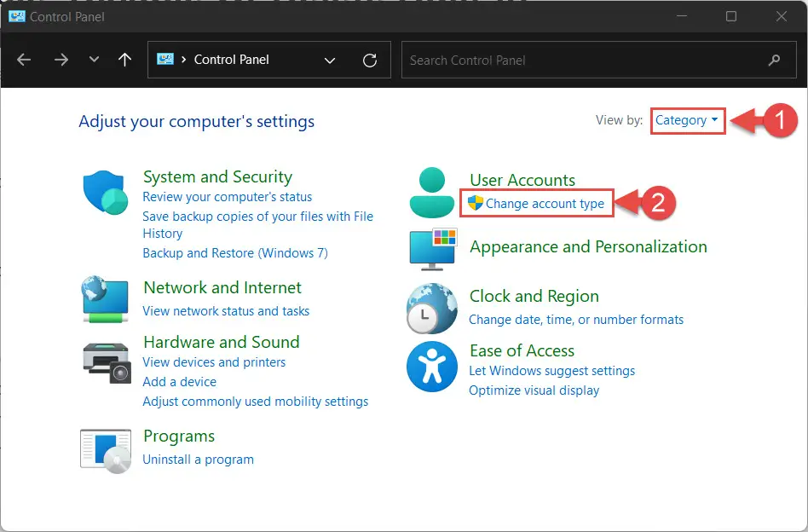This screenshot has width=808, height=532.
Task: Open the View by Category dropdown
Action: (x=687, y=120)
